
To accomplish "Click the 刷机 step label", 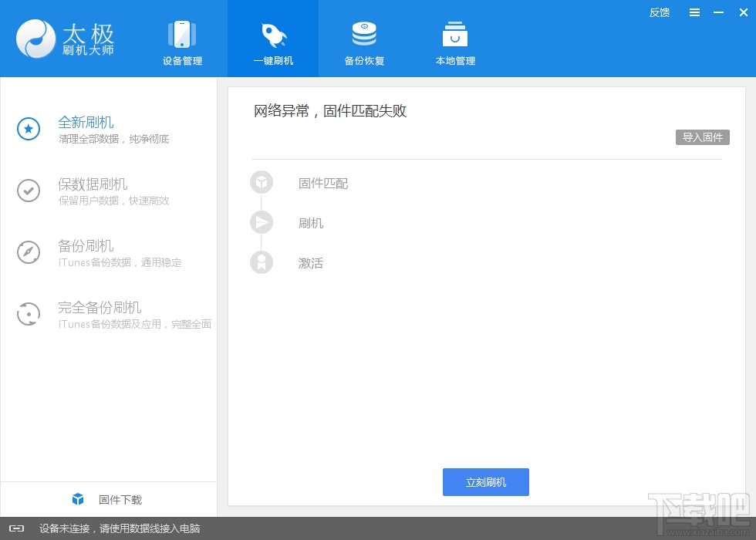I will 310,223.
